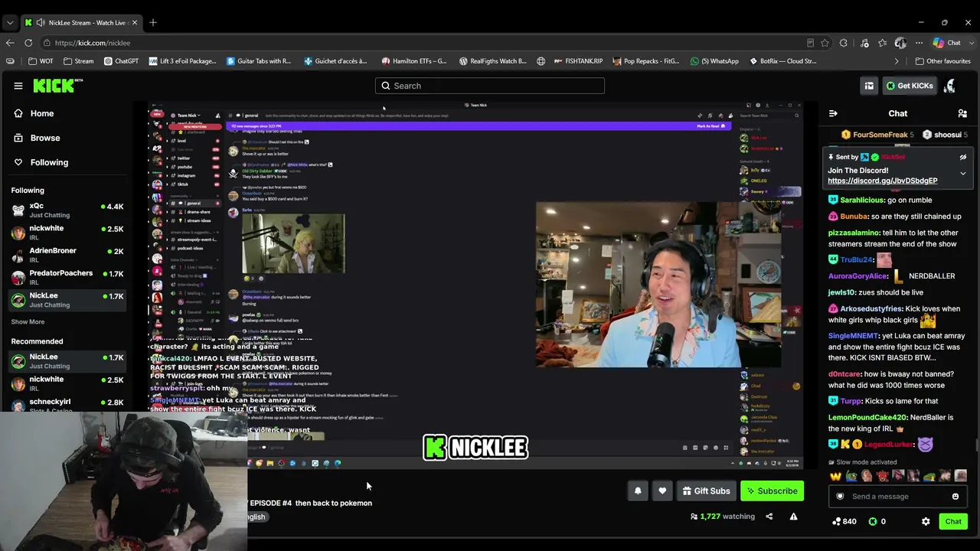Reload the Kick page
The height and width of the screenshot is (551, 980).
(28, 43)
